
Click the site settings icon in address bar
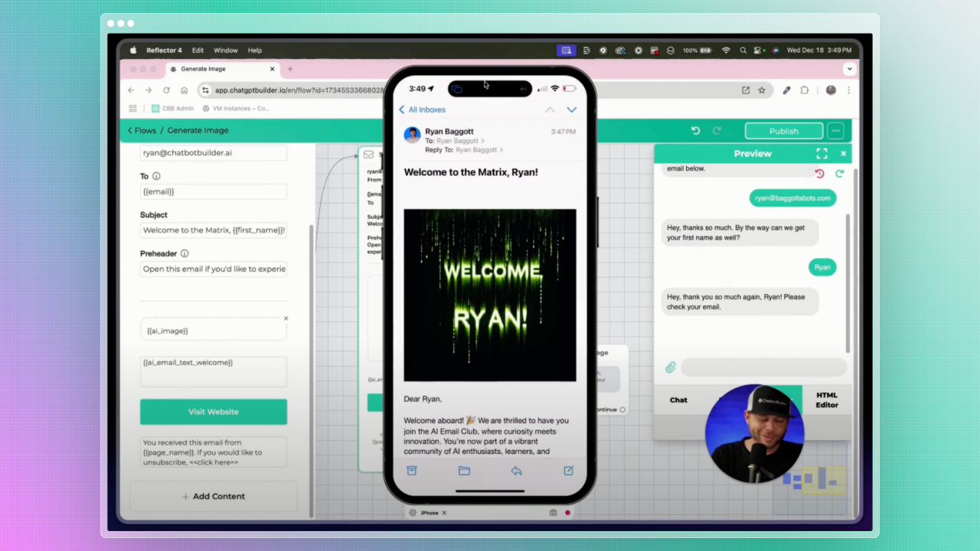[x=205, y=90]
